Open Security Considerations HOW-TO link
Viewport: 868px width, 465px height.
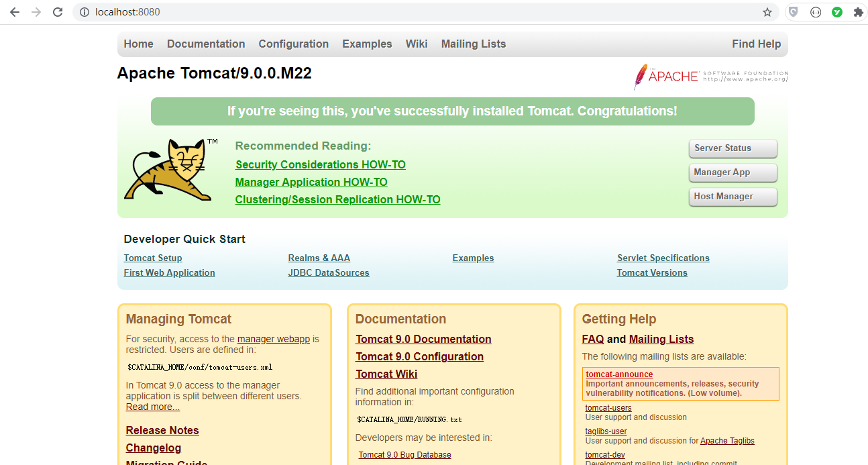pos(321,164)
